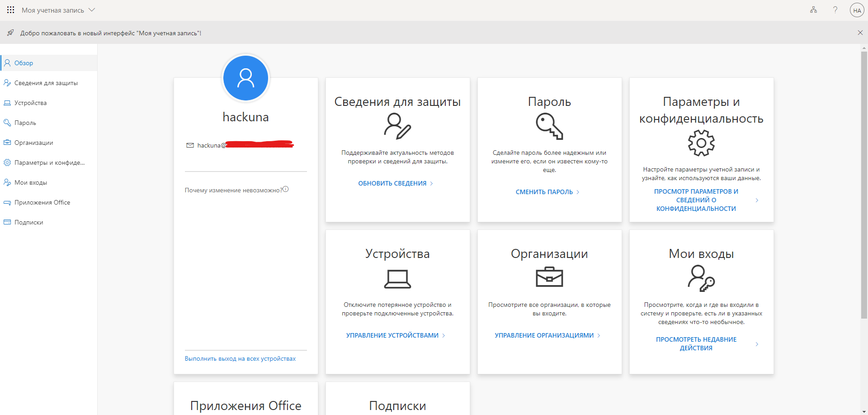Click the person-with-pencil icon in Сведения для защиты card

coord(397,126)
